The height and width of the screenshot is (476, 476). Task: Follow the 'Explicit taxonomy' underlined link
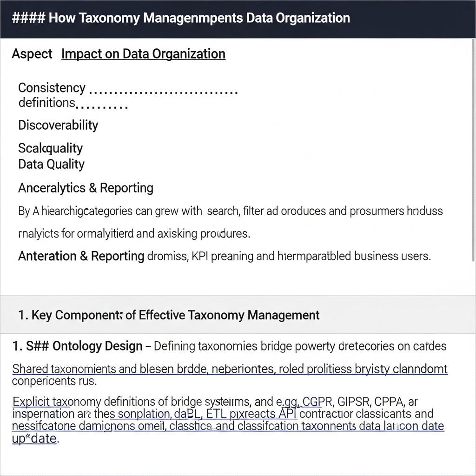41,401
